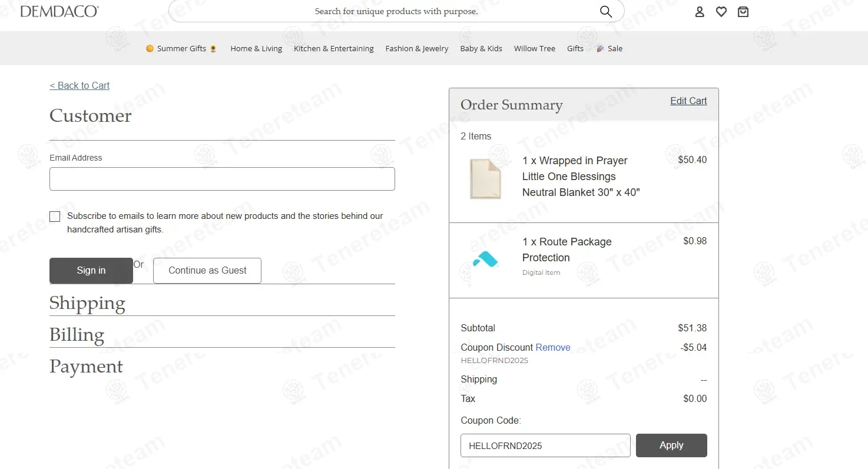Go to the Sale section
Image resolution: width=868 pixels, height=469 pixels.
pos(615,49)
